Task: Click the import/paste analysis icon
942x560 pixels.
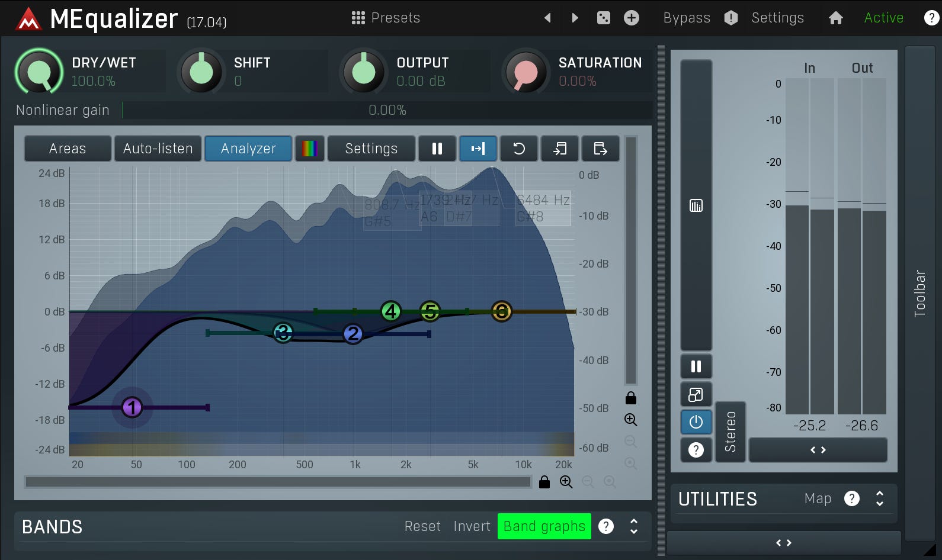Action: 560,149
